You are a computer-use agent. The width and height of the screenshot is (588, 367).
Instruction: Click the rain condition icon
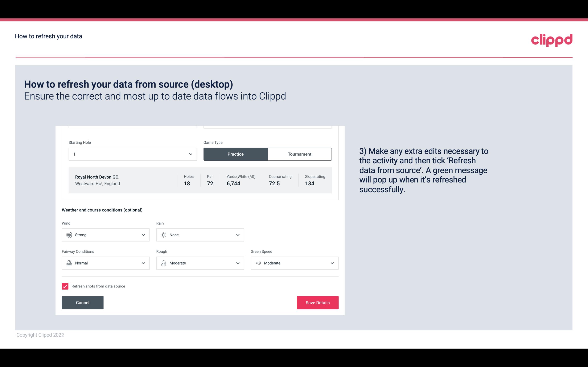(163, 235)
